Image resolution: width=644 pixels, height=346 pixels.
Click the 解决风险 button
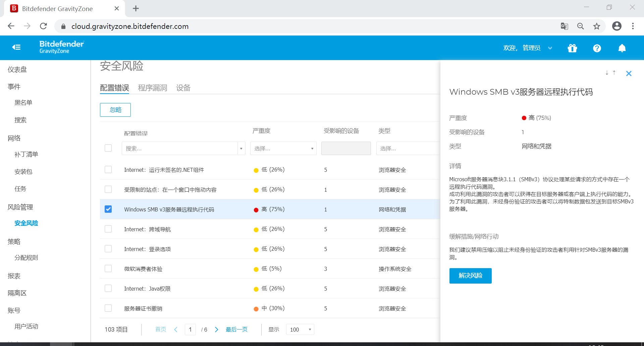(470, 276)
